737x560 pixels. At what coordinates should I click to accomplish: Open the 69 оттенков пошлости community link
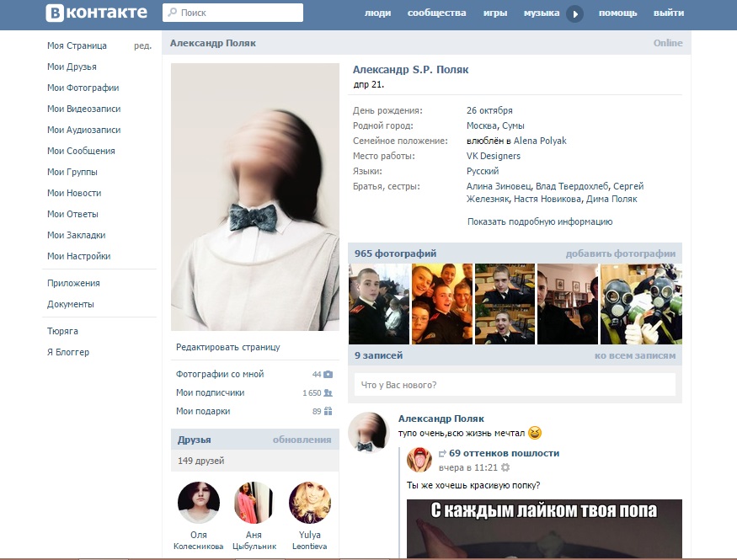point(504,453)
